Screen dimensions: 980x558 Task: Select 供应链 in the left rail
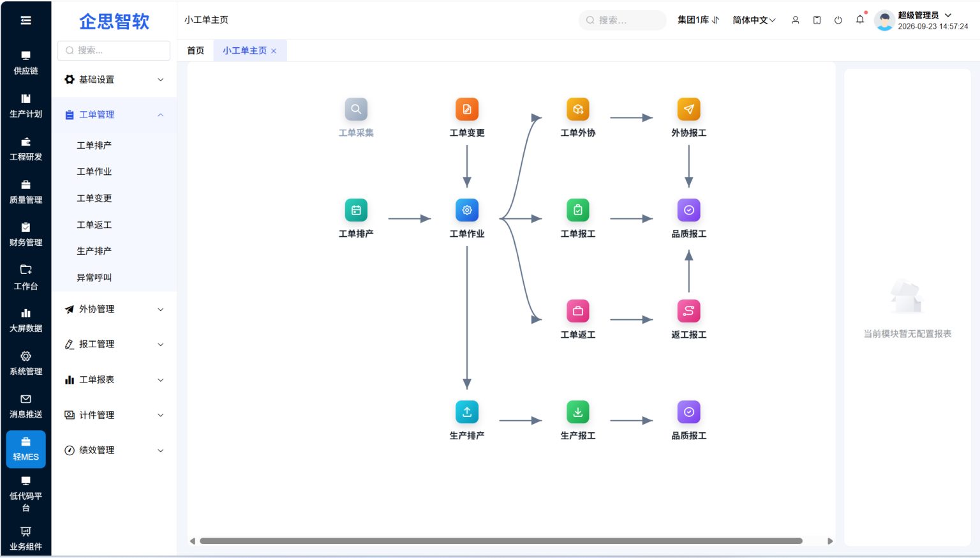coord(26,63)
